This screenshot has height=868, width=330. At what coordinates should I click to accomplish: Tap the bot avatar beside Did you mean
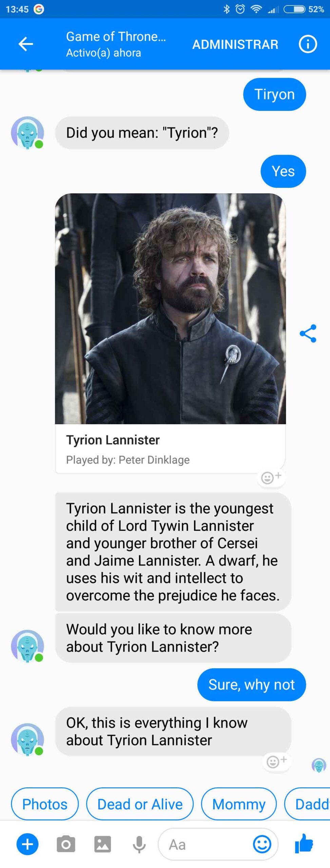pyautogui.click(x=27, y=133)
